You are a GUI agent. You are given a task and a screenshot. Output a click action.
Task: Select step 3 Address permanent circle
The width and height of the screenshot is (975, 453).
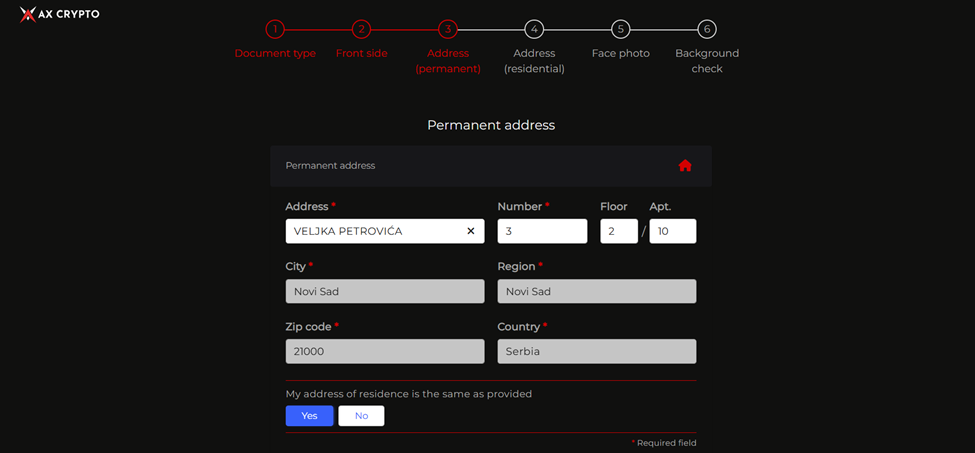pos(448,29)
